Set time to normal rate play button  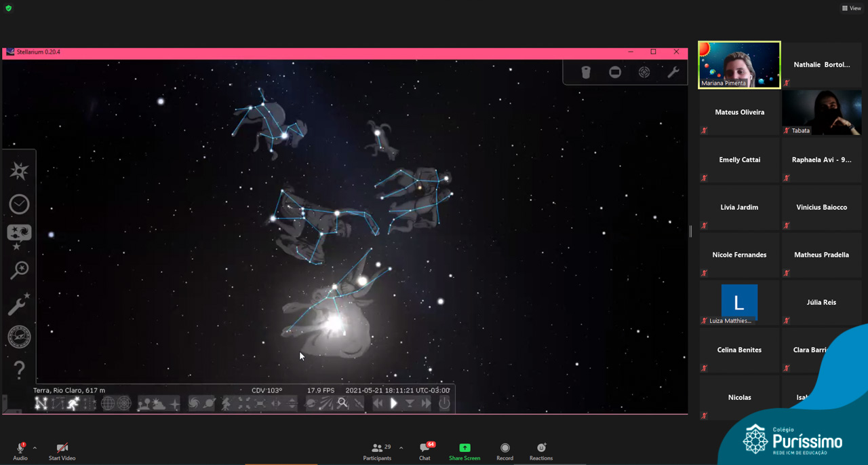(393, 404)
